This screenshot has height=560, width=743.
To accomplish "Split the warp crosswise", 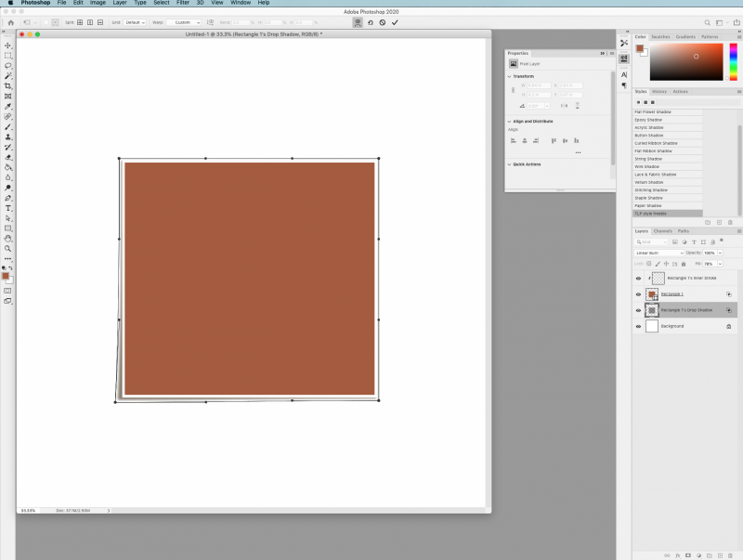I will coord(80,22).
